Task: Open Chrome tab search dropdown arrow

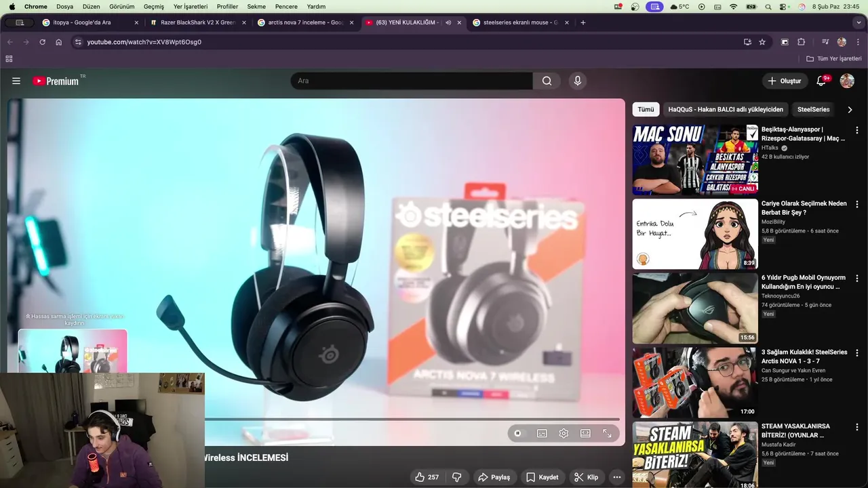Action: coord(859,22)
